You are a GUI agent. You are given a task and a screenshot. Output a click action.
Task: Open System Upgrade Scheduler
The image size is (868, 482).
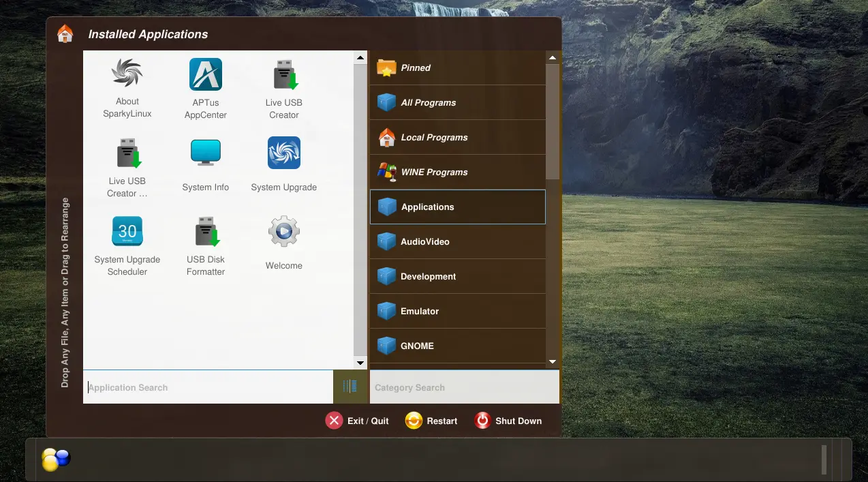coord(127,245)
